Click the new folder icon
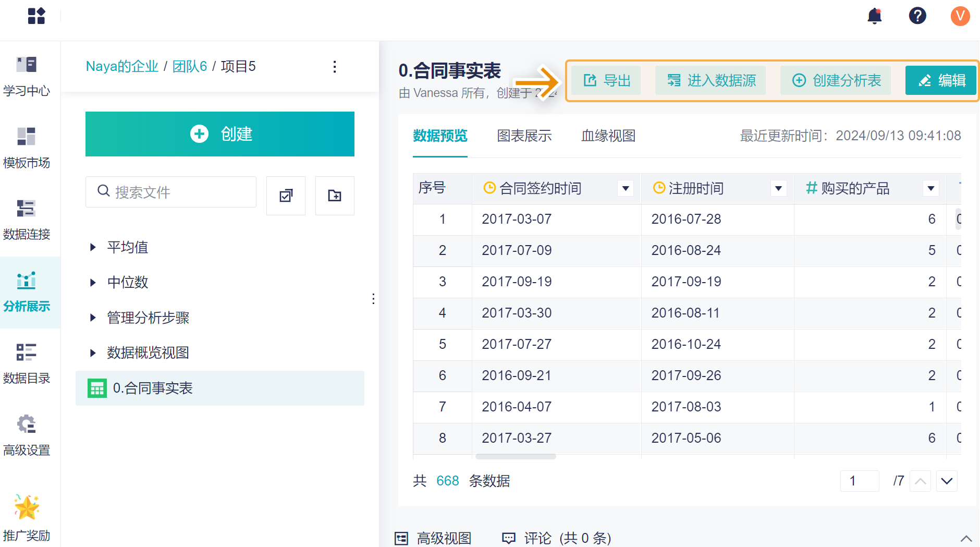Screen dimensions: 980x547 pyautogui.click(x=335, y=196)
